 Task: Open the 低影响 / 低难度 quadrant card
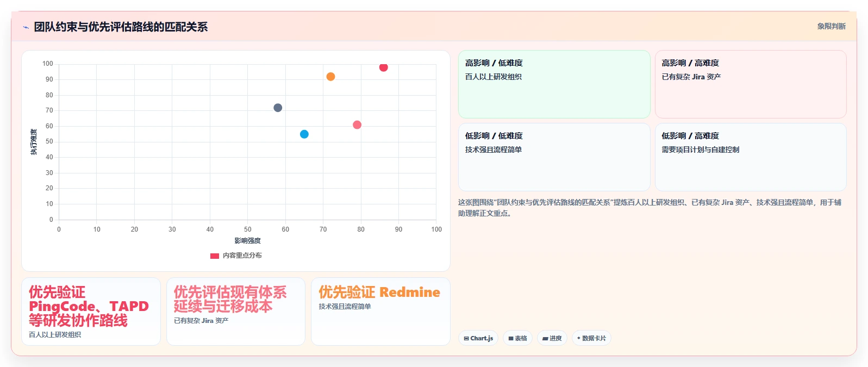click(x=554, y=157)
